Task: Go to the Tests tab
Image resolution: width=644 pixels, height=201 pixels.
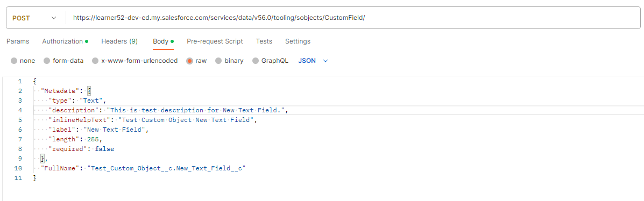Action: pos(264,41)
